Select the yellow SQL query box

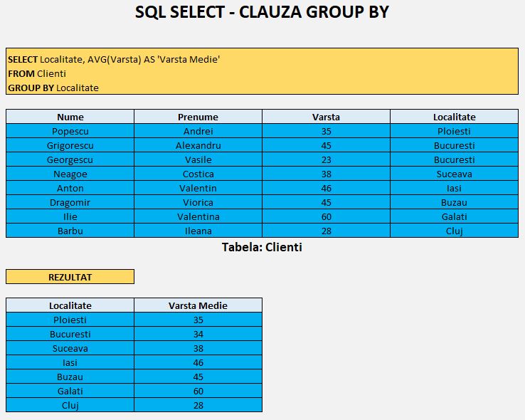[262, 71]
